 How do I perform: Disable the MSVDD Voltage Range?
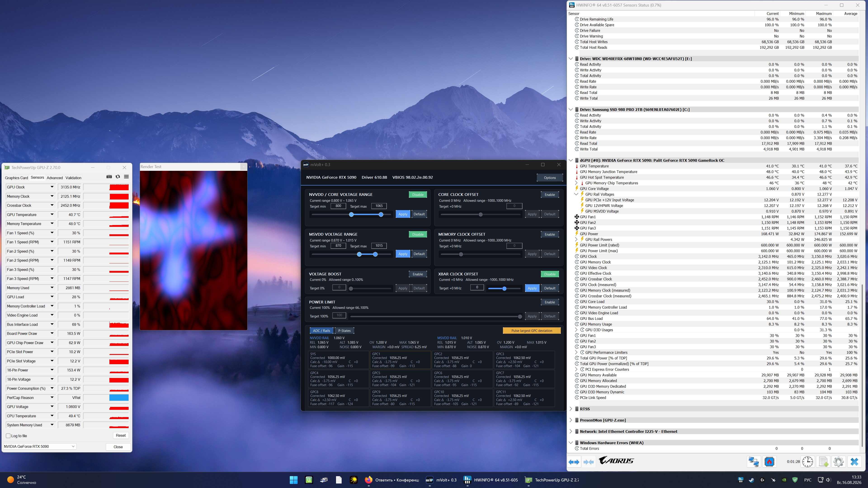418,235
